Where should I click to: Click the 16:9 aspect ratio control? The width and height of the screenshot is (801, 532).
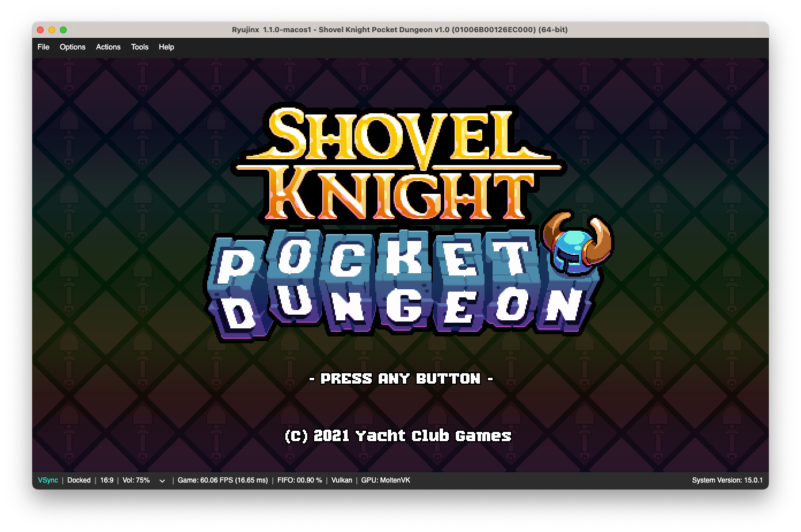(x=106, y=480)
